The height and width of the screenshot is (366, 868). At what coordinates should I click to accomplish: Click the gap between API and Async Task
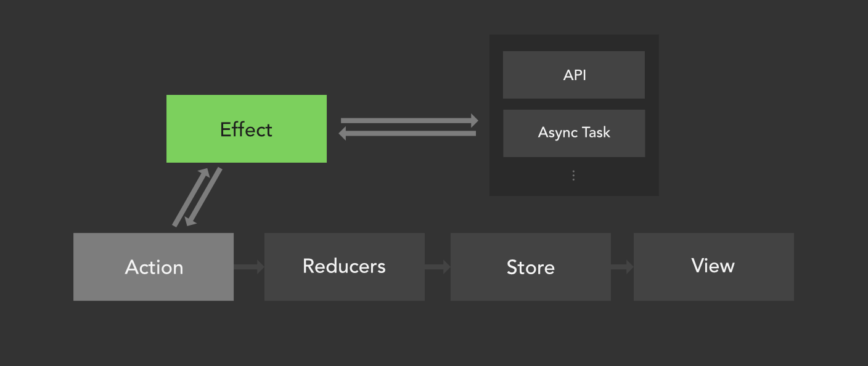tap(573, 104)
